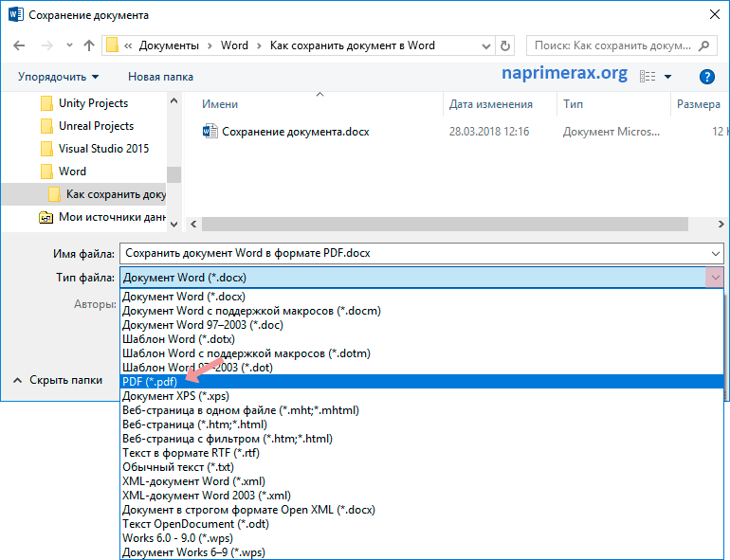Create a folder with Новая папка
Image resolution: width=730 pixels, height=560 pixels.
[x=160, y=77]
